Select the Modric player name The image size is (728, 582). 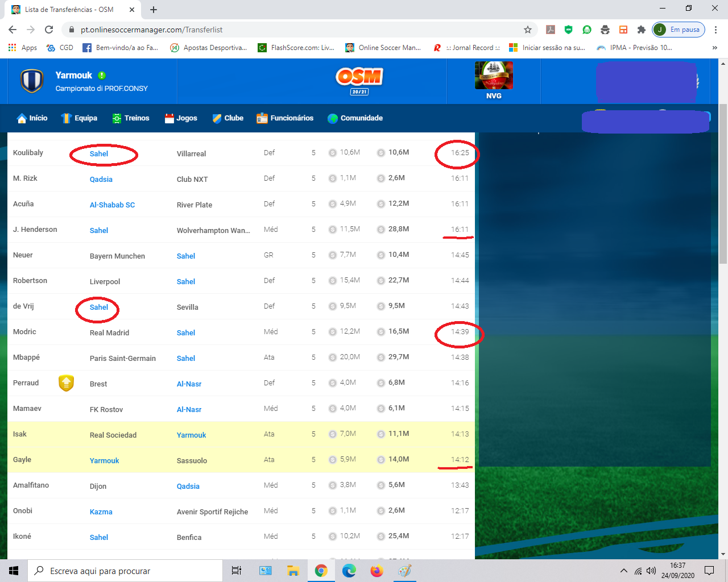point(24,332)
